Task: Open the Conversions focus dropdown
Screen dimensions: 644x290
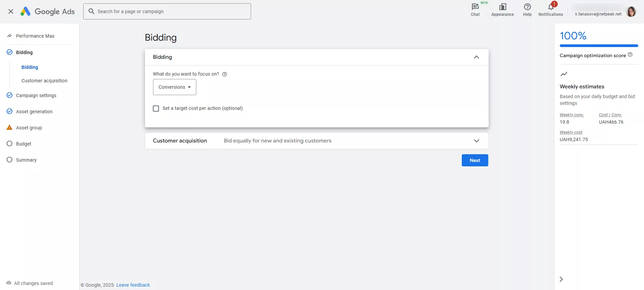Action: [175, 87]
